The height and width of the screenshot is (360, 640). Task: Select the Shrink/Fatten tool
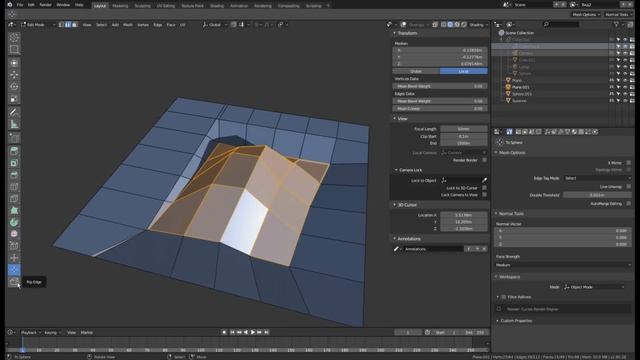[14, 258]
